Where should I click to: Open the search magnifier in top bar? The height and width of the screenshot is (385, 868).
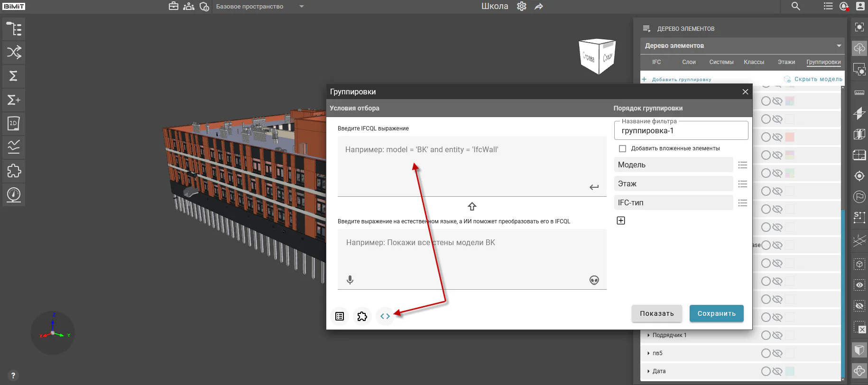(796, 6)
